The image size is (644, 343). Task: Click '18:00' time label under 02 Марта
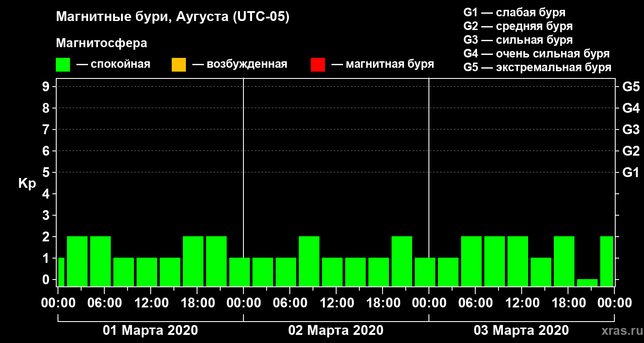383,303
